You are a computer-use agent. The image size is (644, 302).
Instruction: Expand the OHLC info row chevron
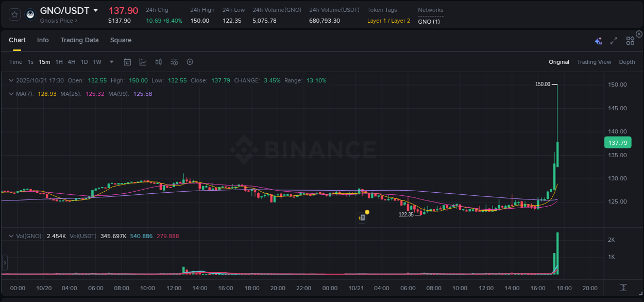[x=11, y=80]
